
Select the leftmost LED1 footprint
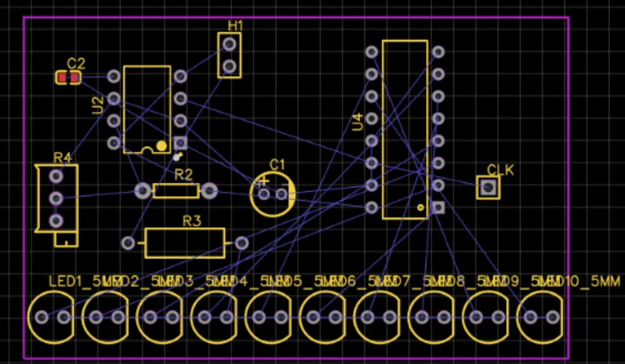click(52, 317)
